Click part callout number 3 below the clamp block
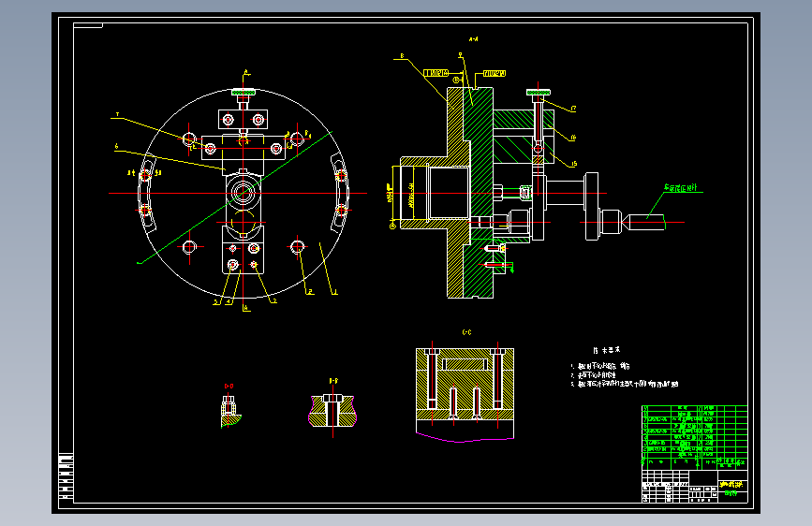Image resolution: width=812 pixels, height=526 pixels. click(274, 300)
